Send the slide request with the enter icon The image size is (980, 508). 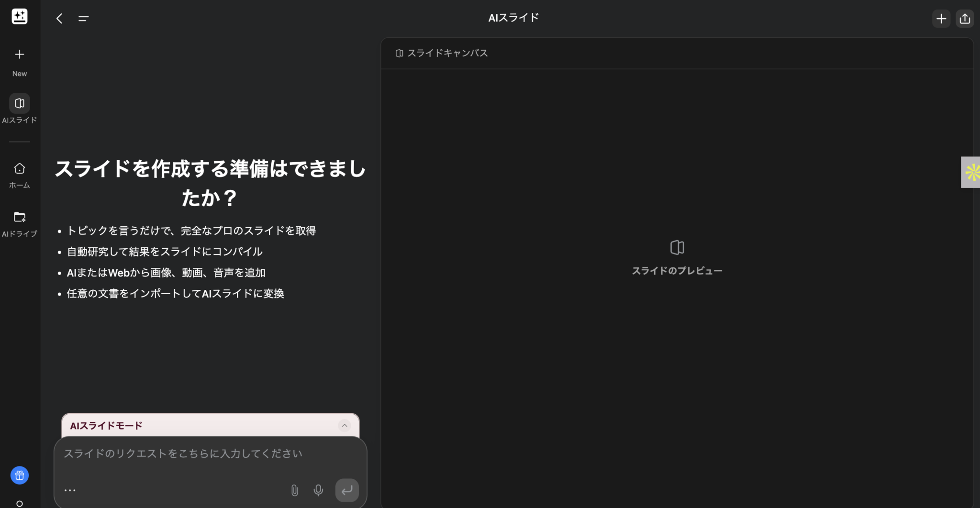click(x=346, y=490)
